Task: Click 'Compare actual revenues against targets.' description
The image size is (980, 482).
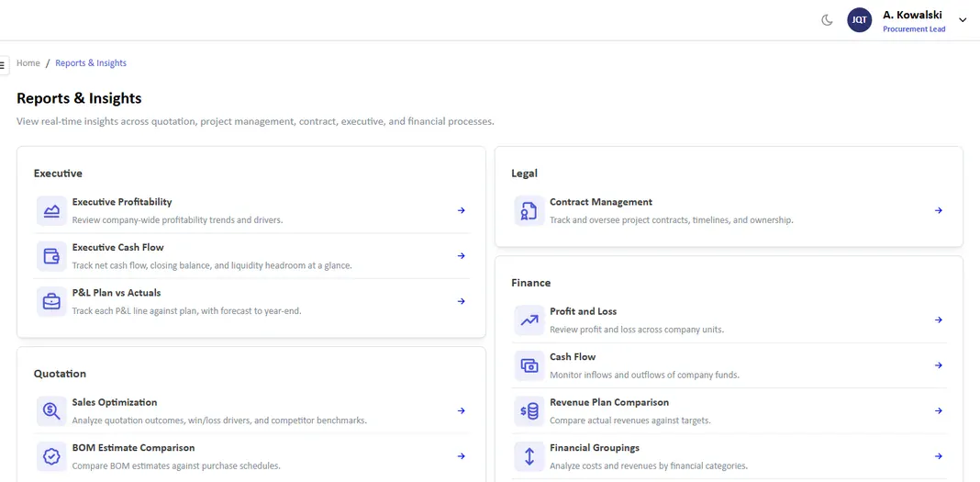Action: click(630, 420)
